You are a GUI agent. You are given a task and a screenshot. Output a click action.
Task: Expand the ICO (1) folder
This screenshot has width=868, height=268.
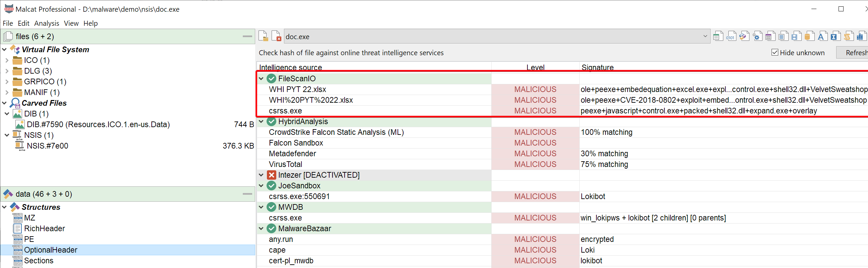(x=7, y=60)
